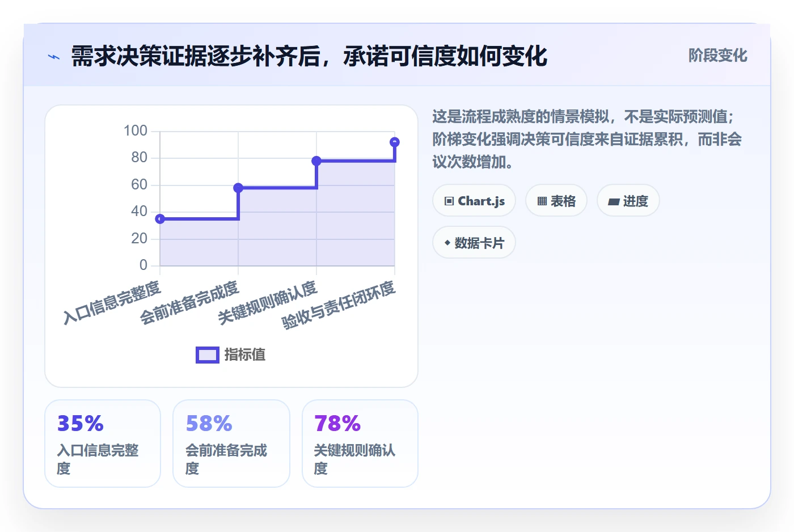
Task: Click the x-axis label 关键规则确认度
Action: (268, 302)
